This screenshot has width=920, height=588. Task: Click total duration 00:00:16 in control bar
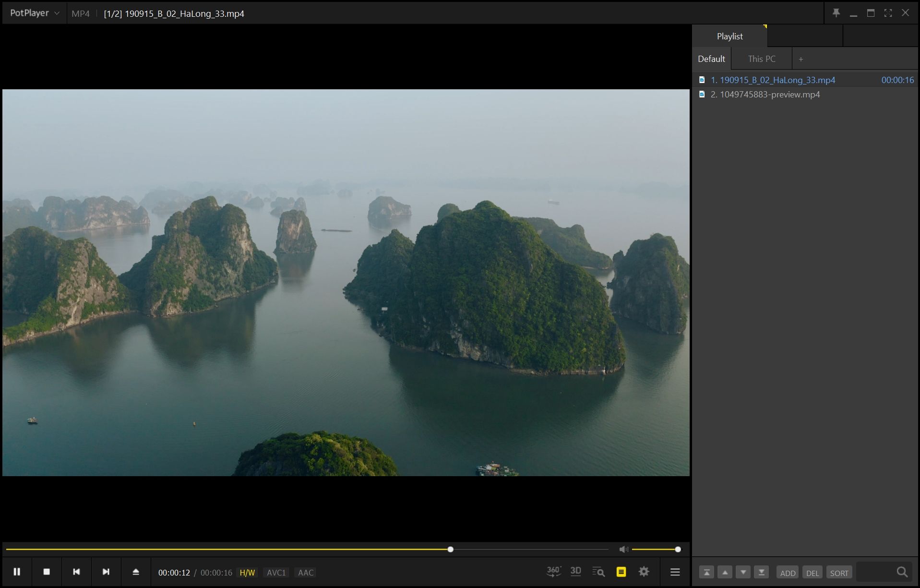click(x=216, y=573)
